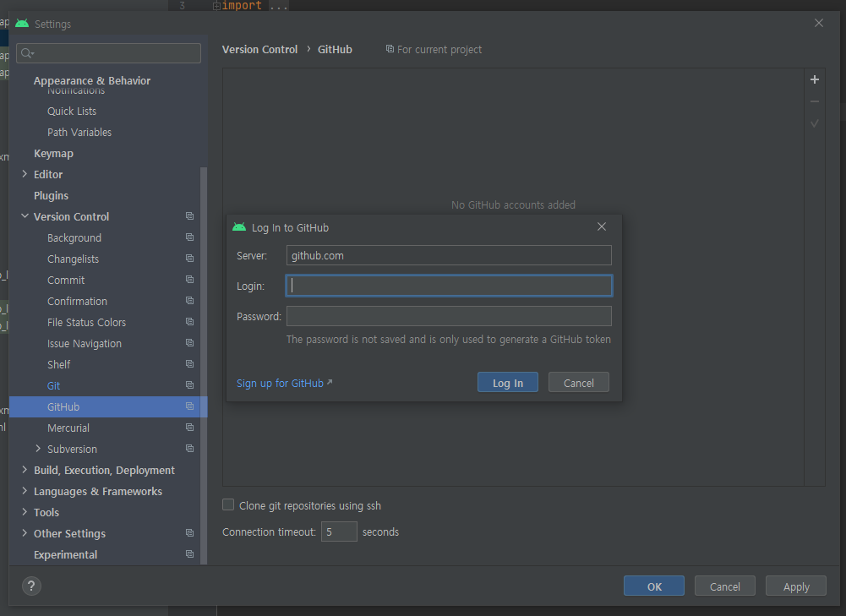Expand Languages & Frameworks section
Image resolution: width=846 pixels, height=616 pixels.
pyautogui.click(x=25, y=491)
